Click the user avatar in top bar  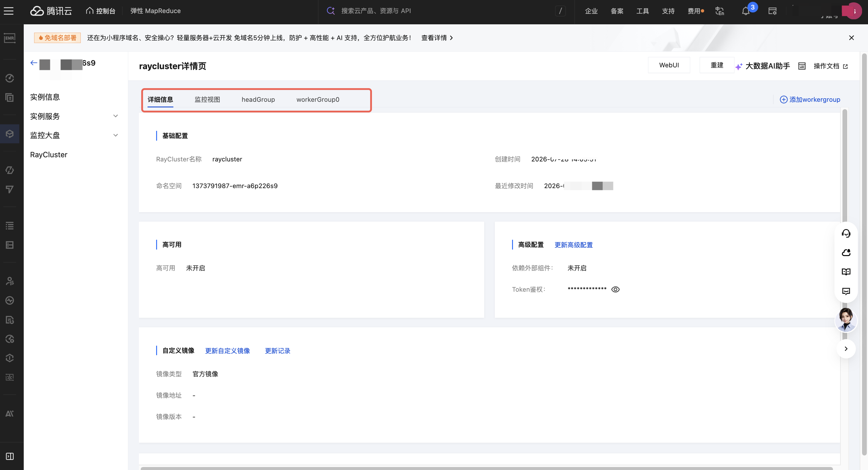(x=853, y=11)
